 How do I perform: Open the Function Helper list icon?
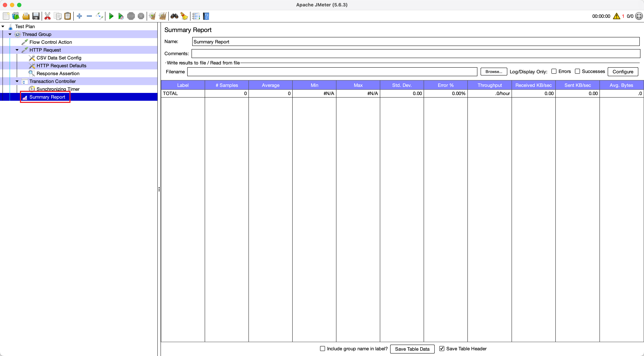pos(196,16)
